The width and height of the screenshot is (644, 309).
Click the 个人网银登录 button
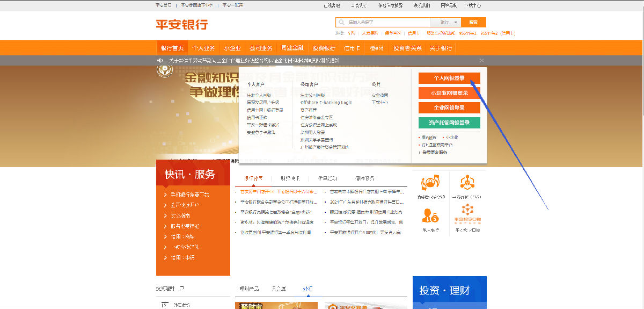(x=449, y=78)
